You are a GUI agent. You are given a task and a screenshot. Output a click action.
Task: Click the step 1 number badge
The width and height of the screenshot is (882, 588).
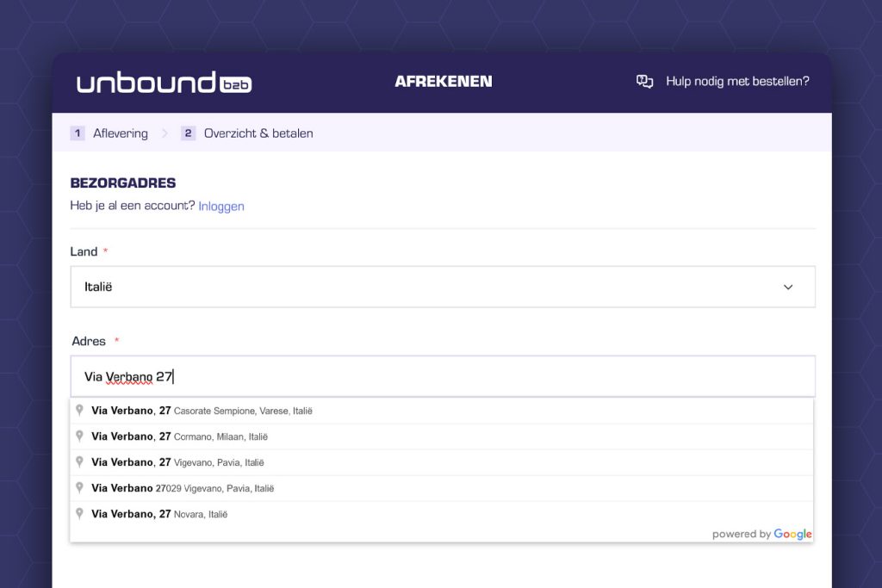(78, 133)
